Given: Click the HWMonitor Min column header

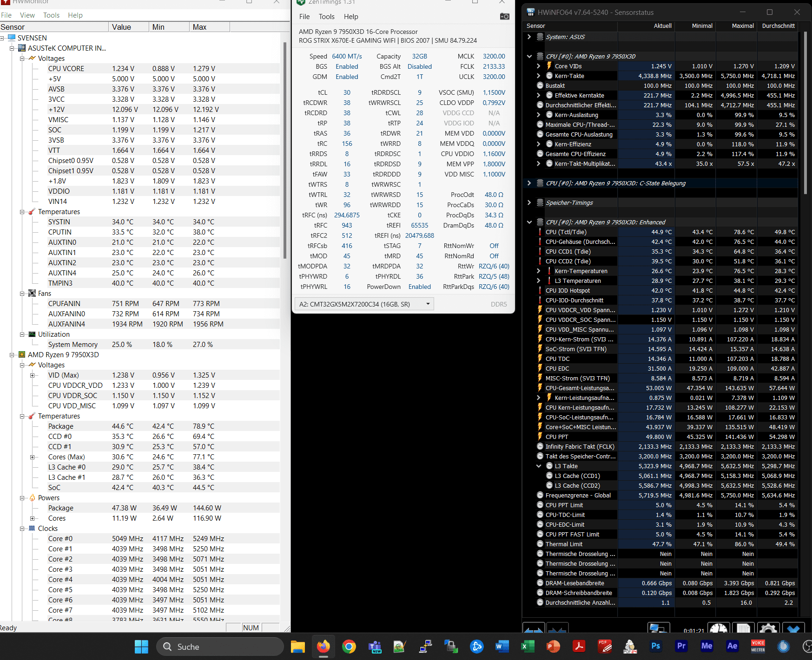Looking at the screenshot, I should click(x=169, y=27).
